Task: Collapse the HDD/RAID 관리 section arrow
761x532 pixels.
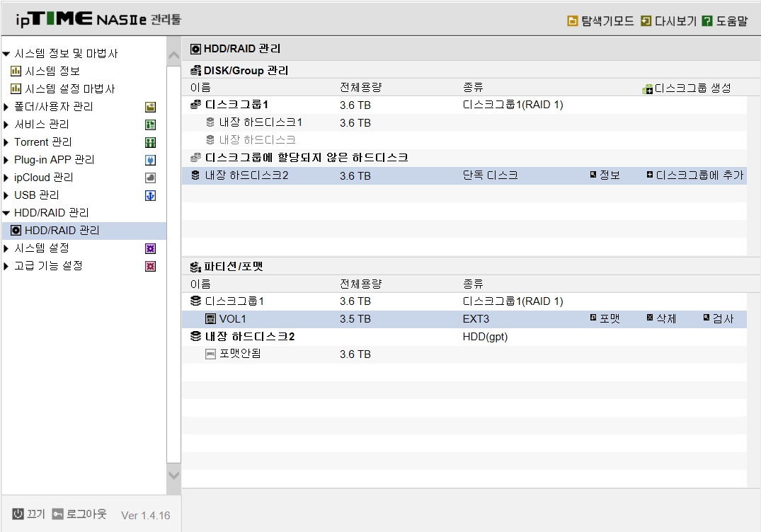Action: pyautogui.click(x=6, y=213)
